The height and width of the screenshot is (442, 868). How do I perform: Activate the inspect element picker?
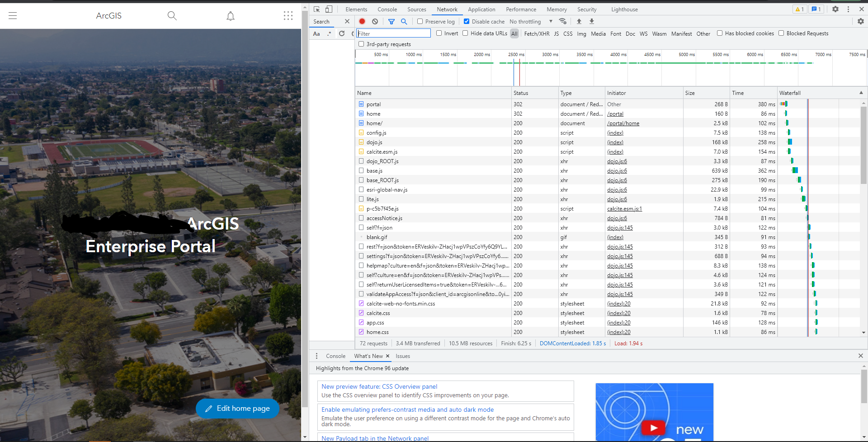316,9
